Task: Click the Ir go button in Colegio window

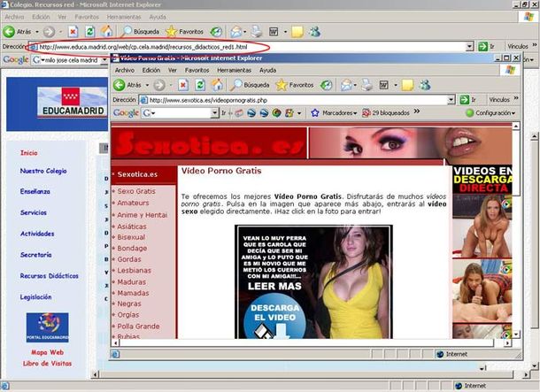Action: (486, 47)
